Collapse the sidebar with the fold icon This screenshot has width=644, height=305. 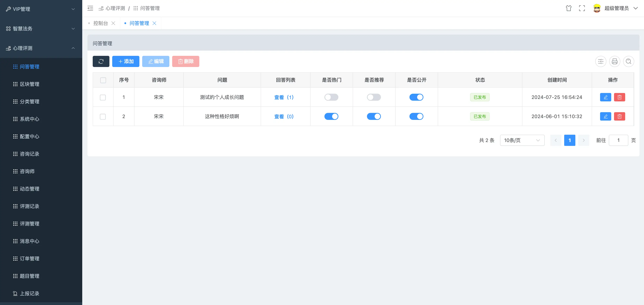coord(90,8)
